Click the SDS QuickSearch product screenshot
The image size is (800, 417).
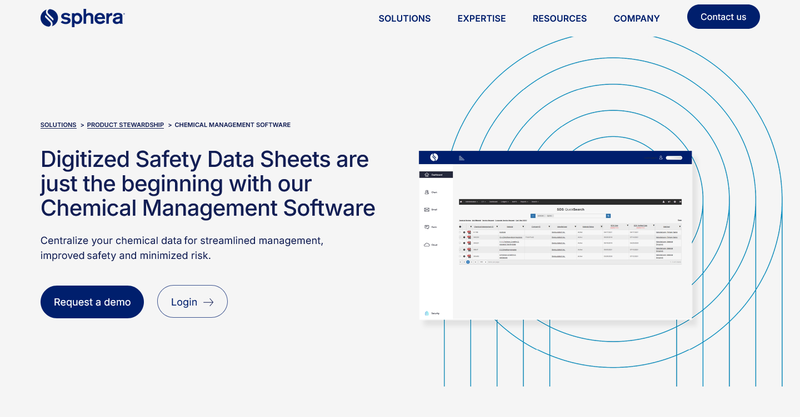tap(555, 235)
